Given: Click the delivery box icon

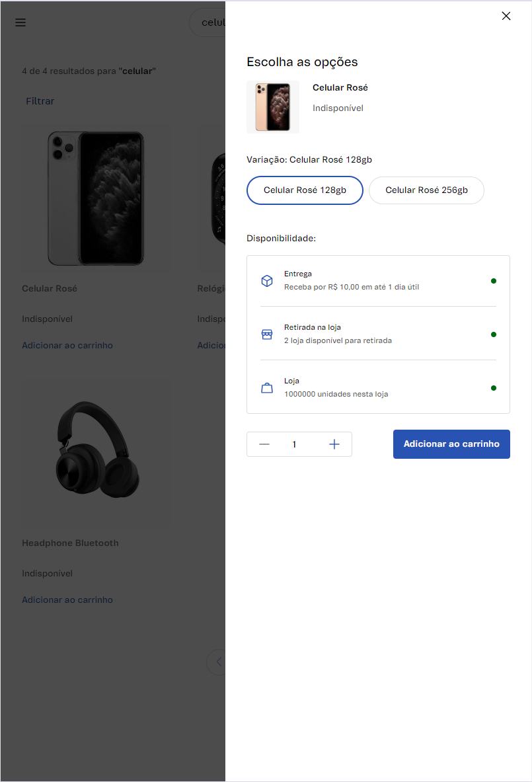Looking at the screenshot, I should pos(267,281).
